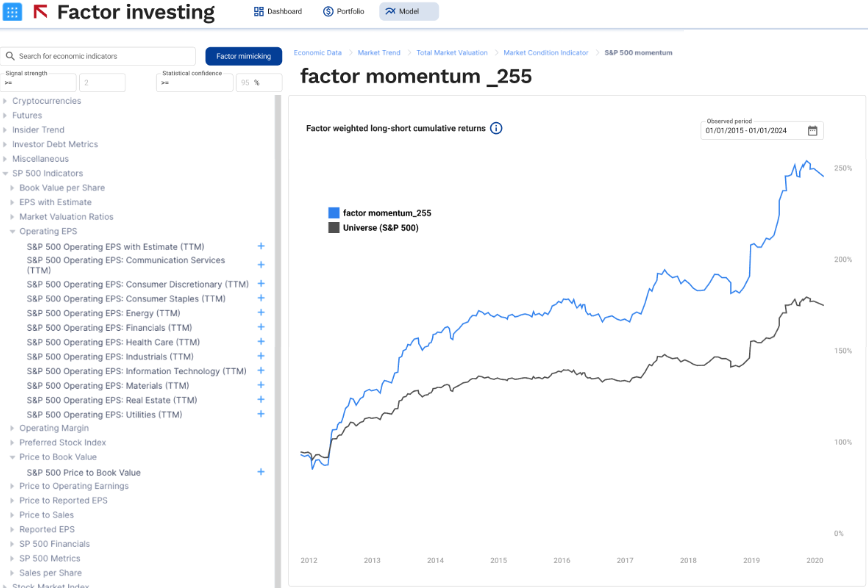This screenshot has height=588, width=868.
Task: Add S&P 500 Price to Book Value indicator
Action: pos(261,472)
